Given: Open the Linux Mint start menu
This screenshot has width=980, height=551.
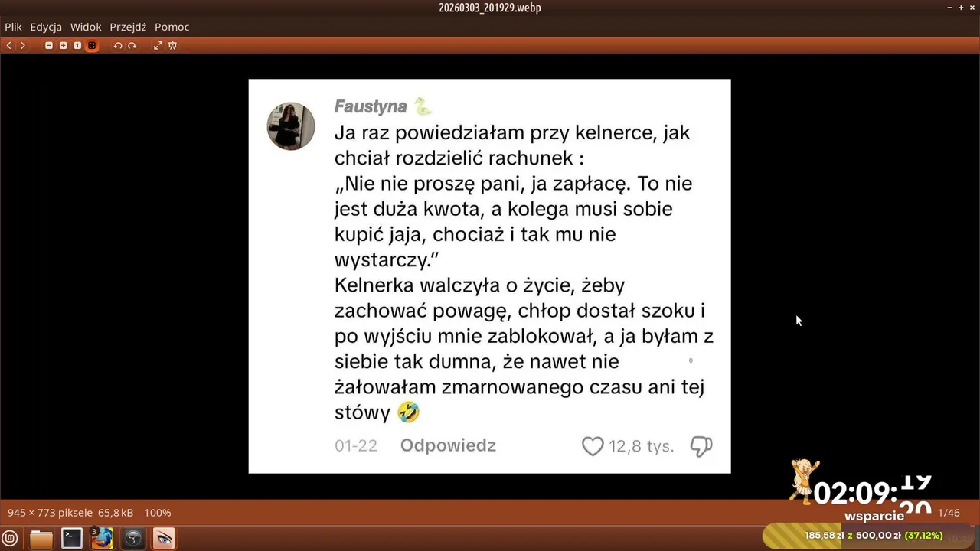Looking at the screenshot, I should tap(10, 539).
